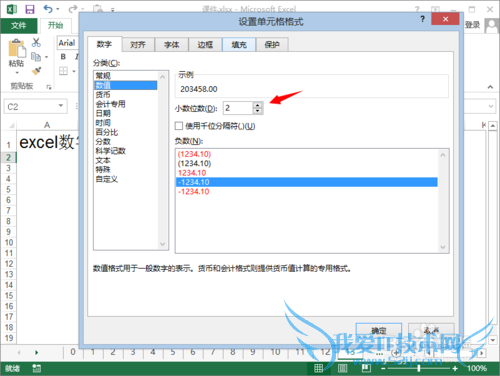Open the Copy dropdown arrow
This screenshot has height=376, width=500.
46,57
